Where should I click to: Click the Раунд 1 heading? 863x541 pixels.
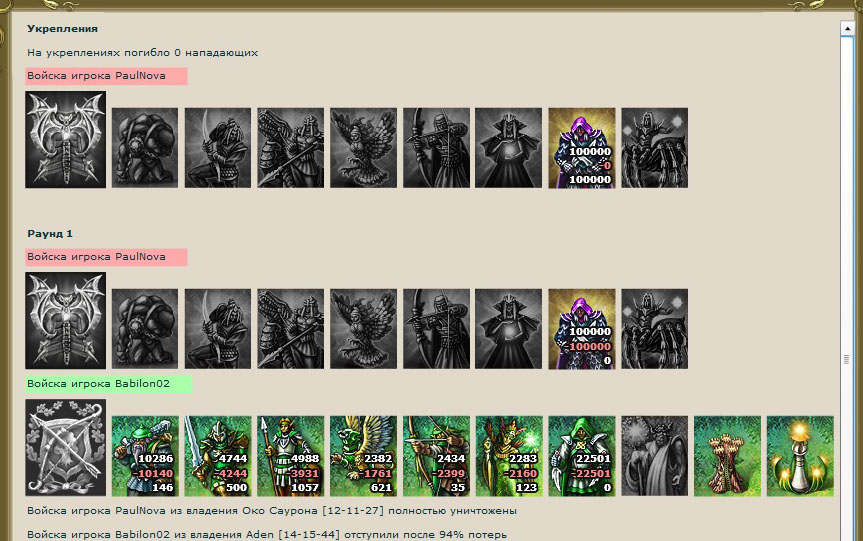50,233
